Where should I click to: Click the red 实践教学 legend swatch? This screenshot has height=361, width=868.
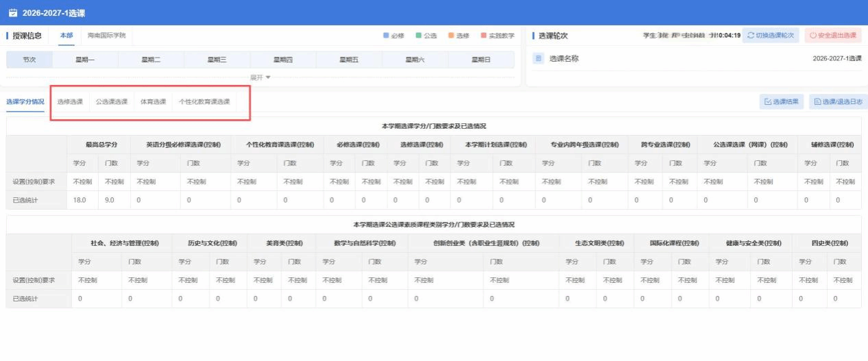pos(483,35)
